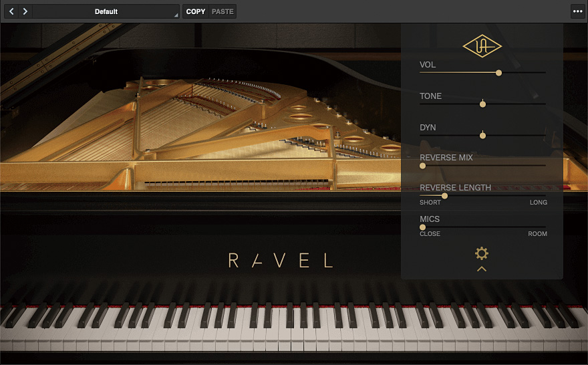This screenshot has height=365, width=588.
Task: Click the DYN slider handle
Action: tap(482, 136)
